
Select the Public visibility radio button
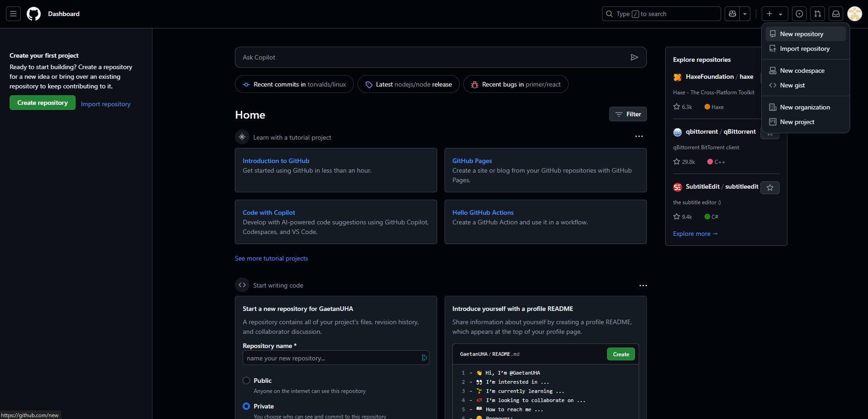point(246,381)
